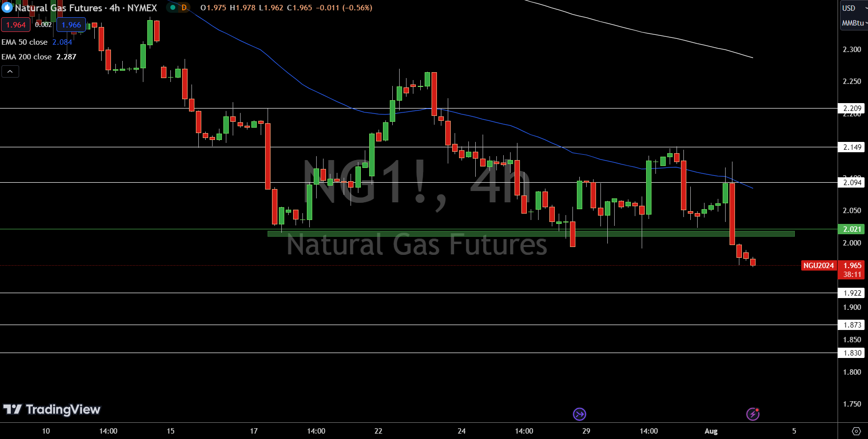Click the Aug label on time axis
Image resolution: width=868 pixels, height=439 pixels.
click(x=711, y=431)
